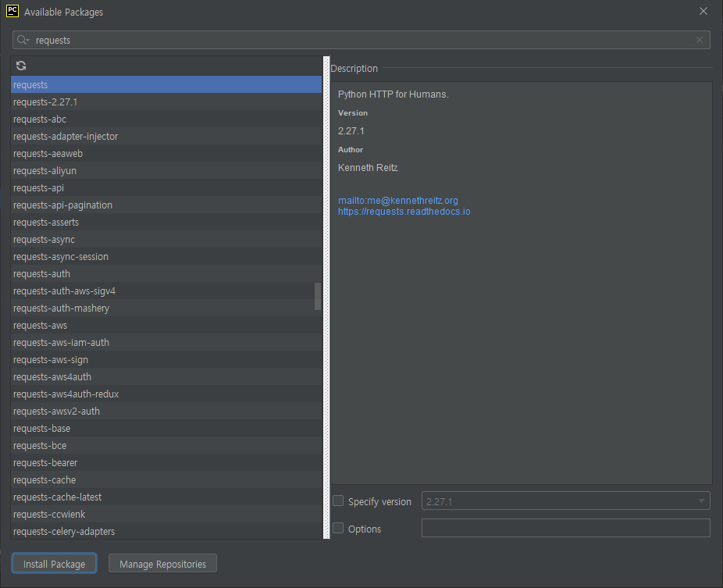Screen dimensions: 723x588
Task: Select the requests-api package
Action: tap(166, 187)
